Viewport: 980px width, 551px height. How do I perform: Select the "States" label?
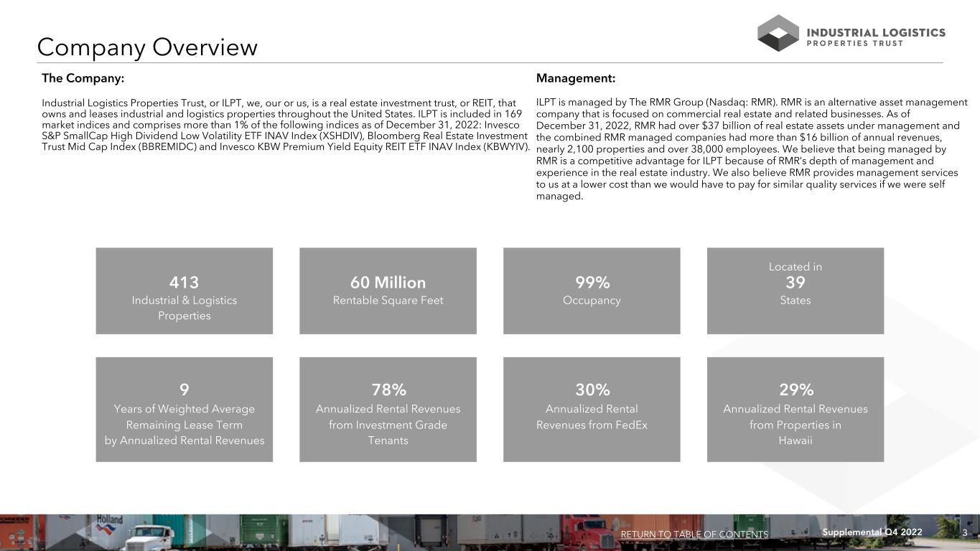[795, 300]
